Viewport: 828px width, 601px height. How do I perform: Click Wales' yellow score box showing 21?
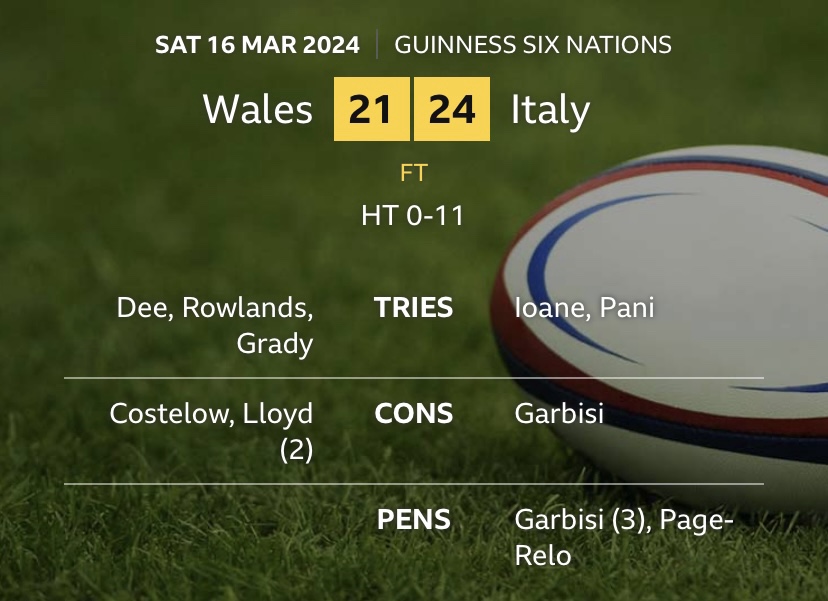click(x=371, y=109)
